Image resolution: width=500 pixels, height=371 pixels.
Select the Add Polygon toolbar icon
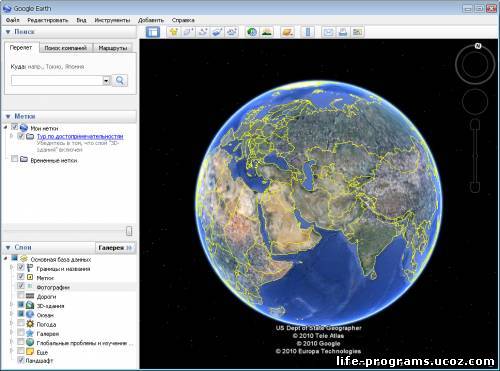(x=188, y=32)
